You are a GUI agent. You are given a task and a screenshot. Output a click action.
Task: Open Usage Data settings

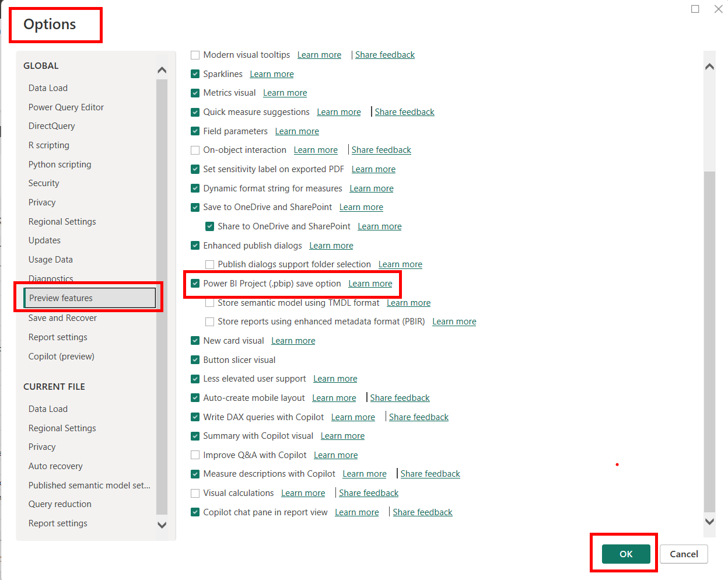pos(50,260)
